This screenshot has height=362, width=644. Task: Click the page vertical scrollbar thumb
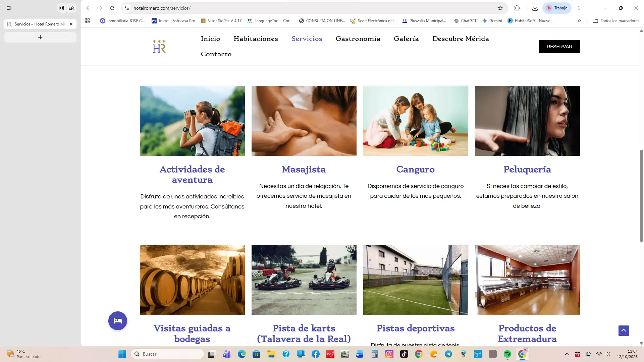[x=641, y=196]
